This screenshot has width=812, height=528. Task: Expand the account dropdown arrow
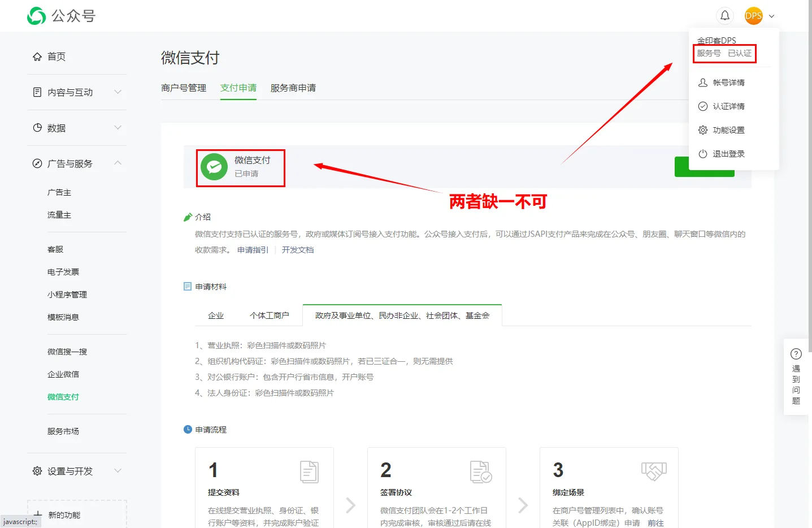point(772,16)
